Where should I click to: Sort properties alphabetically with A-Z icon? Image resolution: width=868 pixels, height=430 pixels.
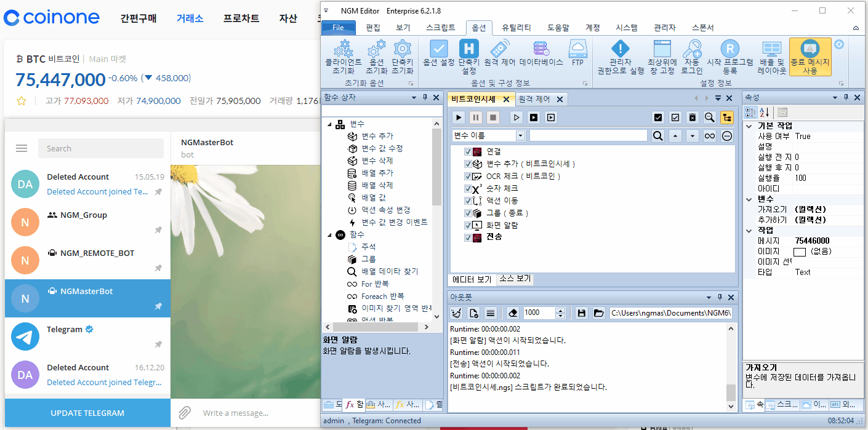pos(765,112)
